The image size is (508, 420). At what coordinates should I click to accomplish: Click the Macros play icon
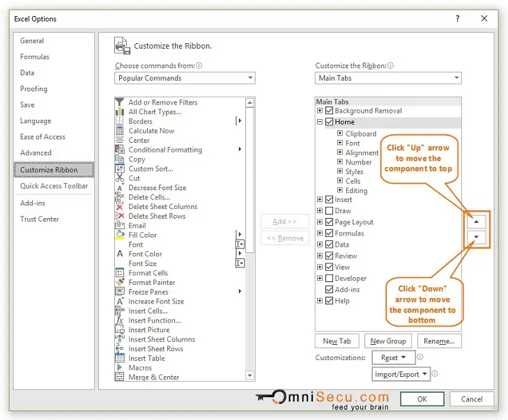pyautogui.click(x=120, y=368)
